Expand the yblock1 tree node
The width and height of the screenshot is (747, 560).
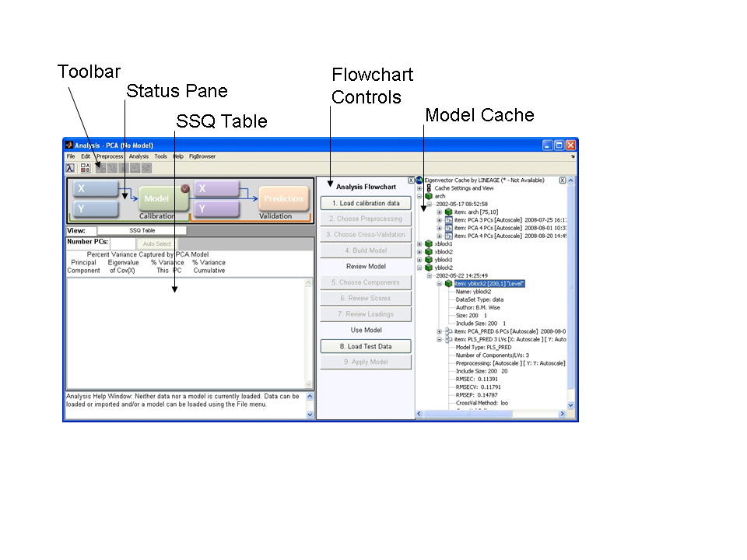click(x=419, y=260)
